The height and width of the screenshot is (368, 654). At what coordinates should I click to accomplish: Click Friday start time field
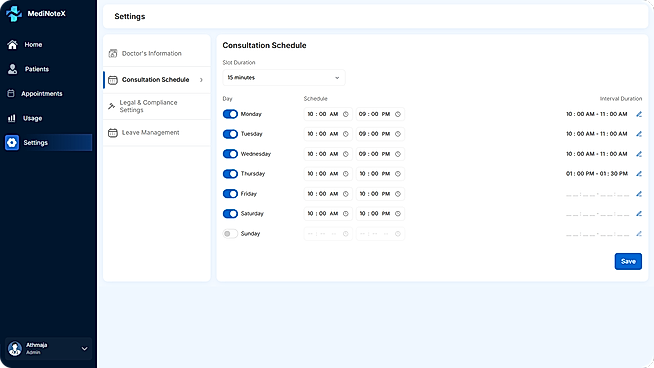tap(328, 194)
